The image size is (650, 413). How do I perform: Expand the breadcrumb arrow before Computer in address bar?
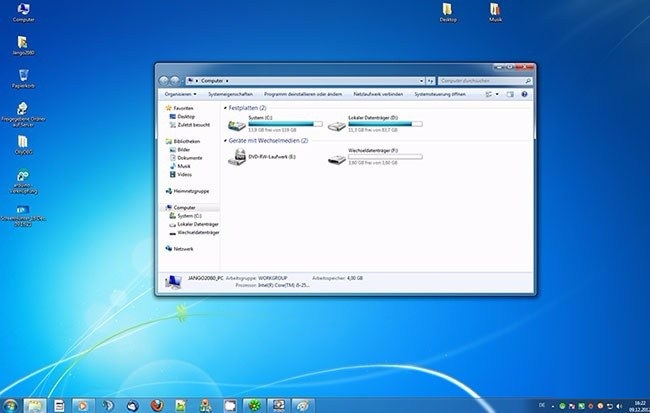pyautogui.click(x=197, y=81)
